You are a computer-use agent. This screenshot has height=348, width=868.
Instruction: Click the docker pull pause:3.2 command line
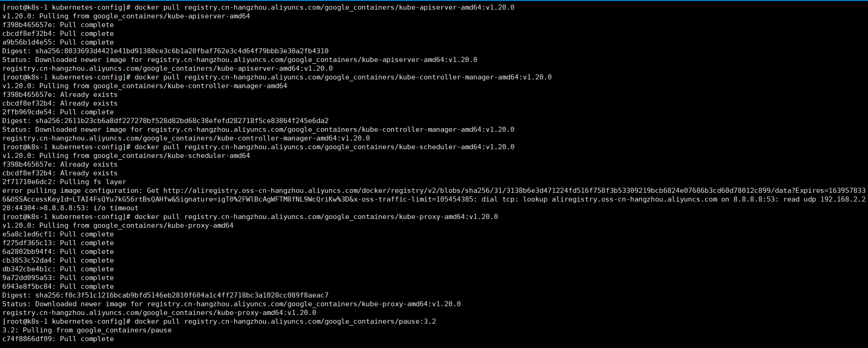click(219, 321)
